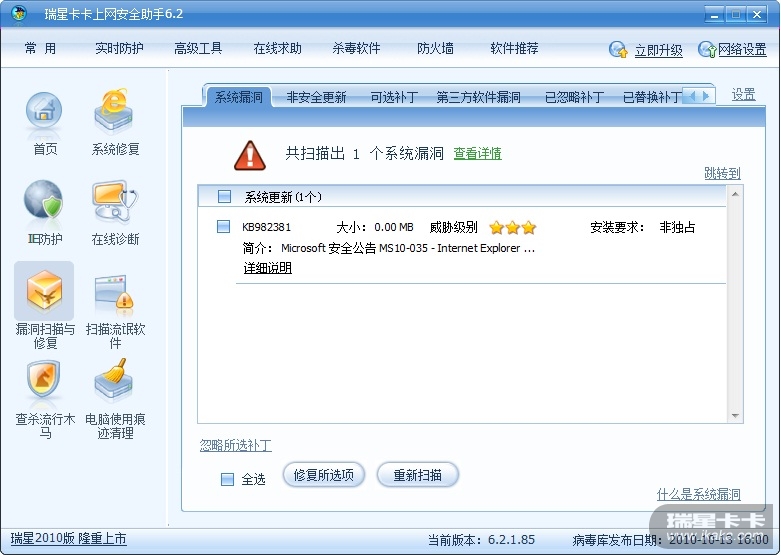The image size is (781, 555).
Task: Click the 重新扫描 rescan button
Action: tap(417, 475)
